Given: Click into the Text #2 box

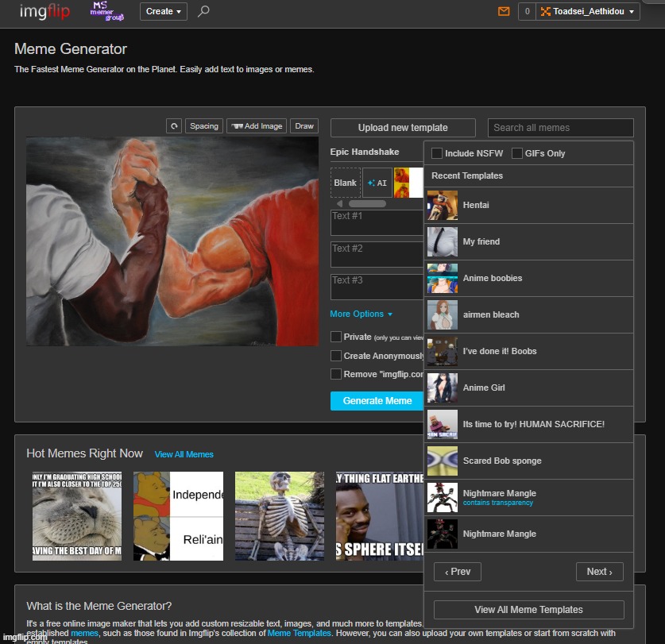Looking at the screenshot, I should coord(377,254).
